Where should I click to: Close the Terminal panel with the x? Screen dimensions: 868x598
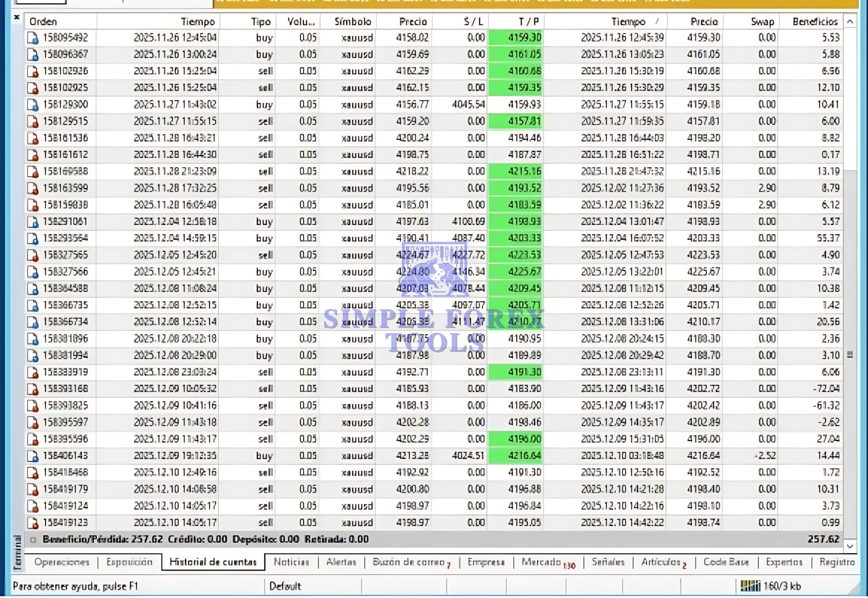point(16,17)
